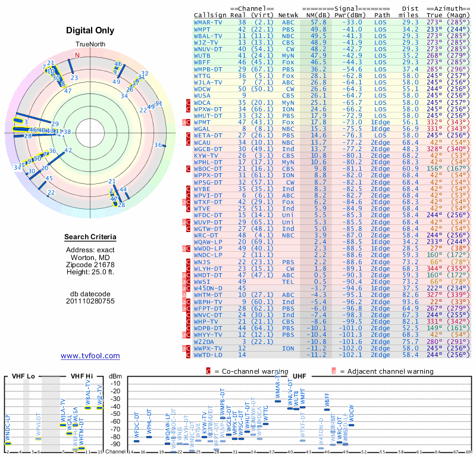This screenshot has height=457, width=476.
Task: Select the WMPT callsign entry
Action: (x=202, y=29)
